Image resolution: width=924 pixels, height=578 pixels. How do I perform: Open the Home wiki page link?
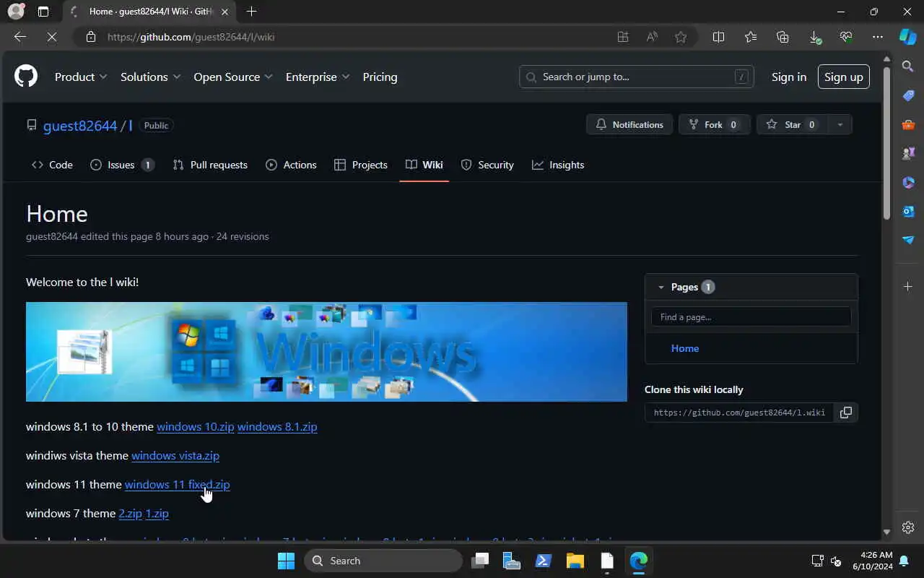(685, 348)
